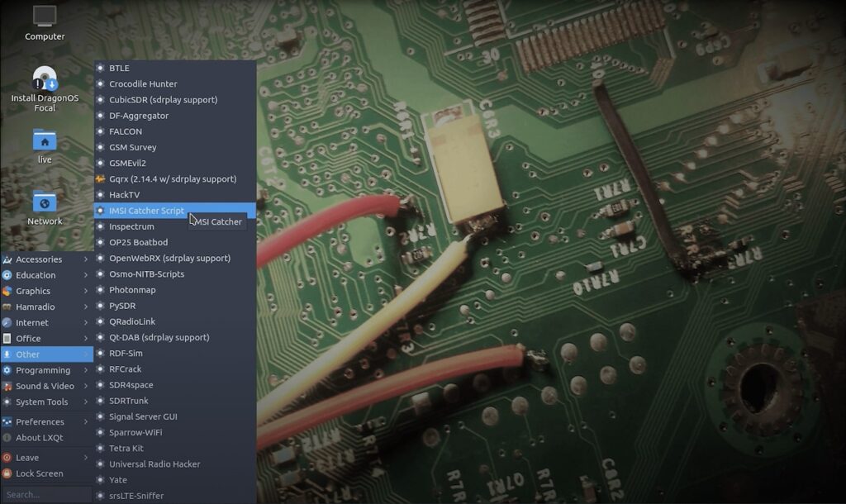Launch Universal Radio Hacker from menu
The width and height of the screenshot is (846, 504).
pyautogui.click(x=154, y=464)
